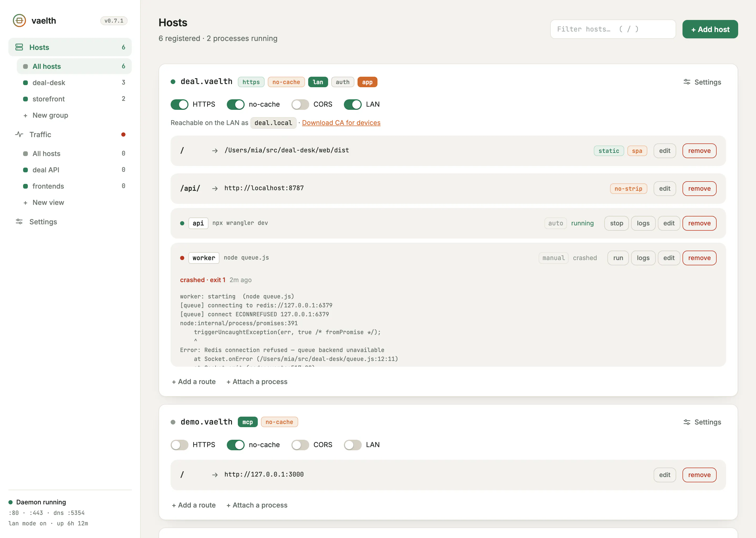Image resolution: width=756 pixels, height=538 pixels.
Task: Attach a process to deal.vaelth
Action: (257, 382)
